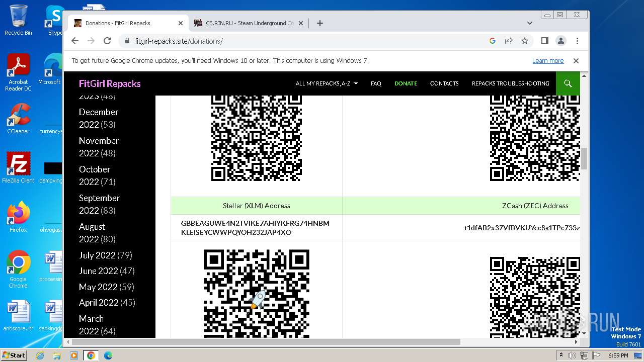Reload the page with the refresh icon
Viewport: 644px width, 362px height.
coord(107,41)
